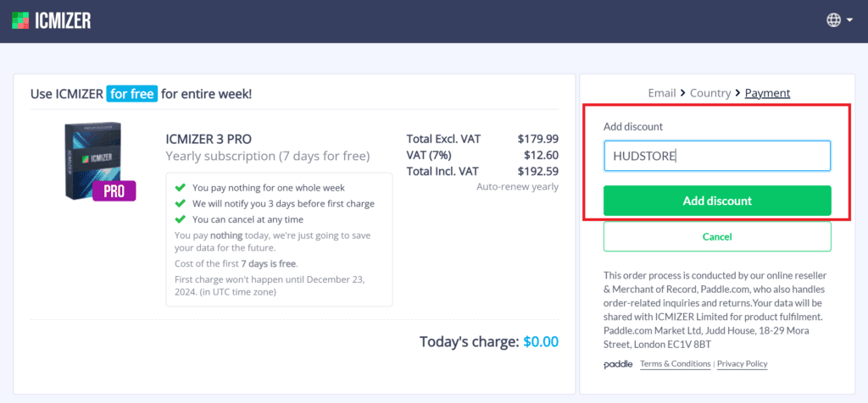The image size is (868, 403).
Task: Click the ICMIZER logo icon
Action: click(x=22, y=19)
